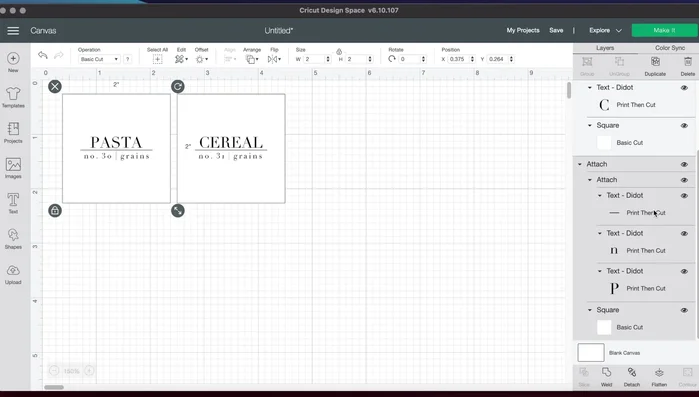Open Upload panel
The width and height of the screenshot is (699, 397).
pyautogui.click(x=13, y=274)
